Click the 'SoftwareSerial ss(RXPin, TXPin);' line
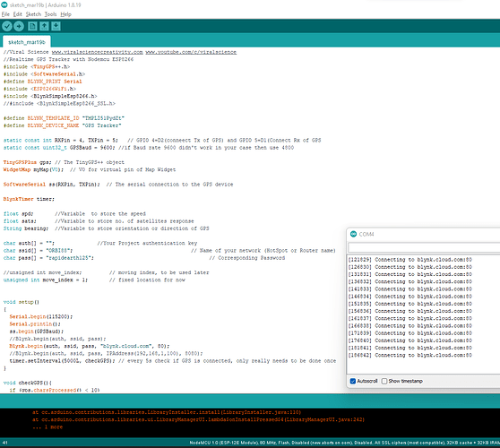 (118, 185)
